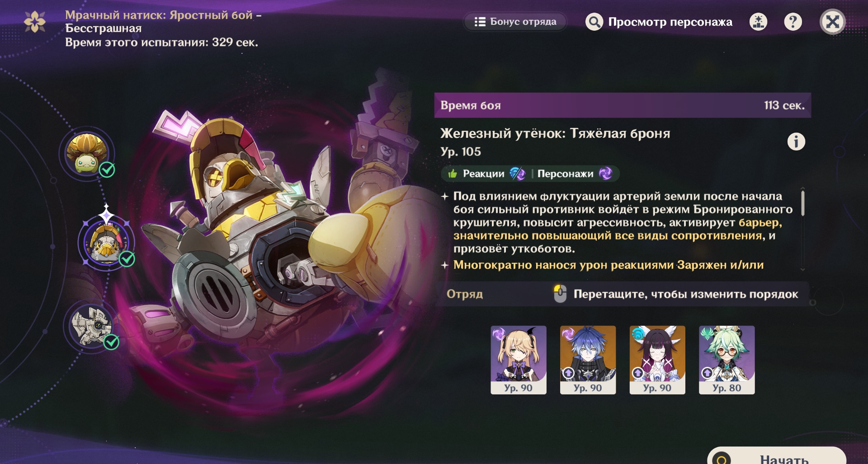Screen dimensions: 868x464
Task: Click the question mark help icon
Action: pyautogui.click(x=793, y=22)
